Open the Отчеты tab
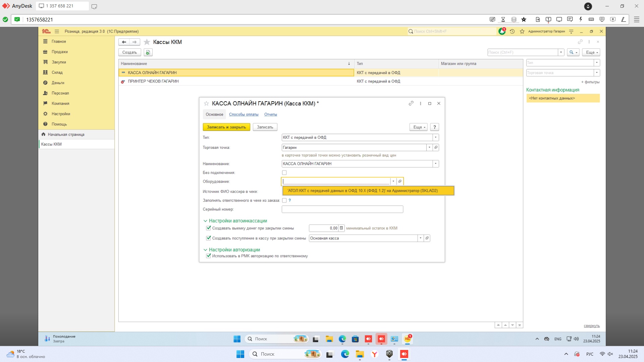This screenshot has height=362, width=644. pyautogui.click(x=271, y=115)
